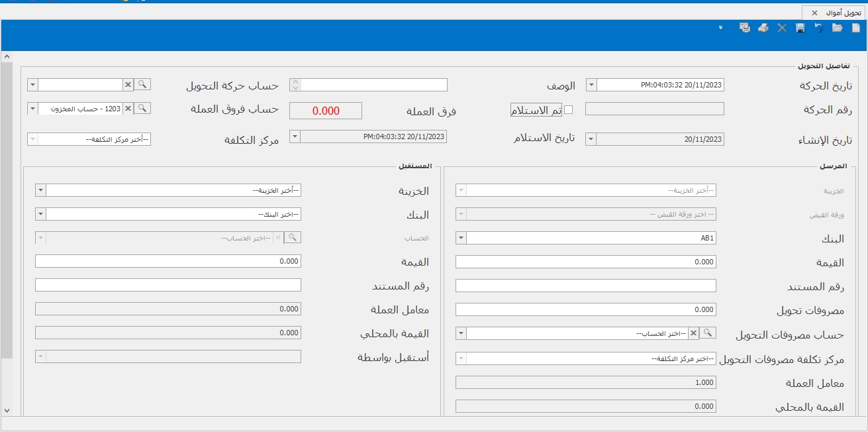868x432 pixels.
Task: Click search icon for حساب مصروفات التحويل
Action: (x=708, y=333)
